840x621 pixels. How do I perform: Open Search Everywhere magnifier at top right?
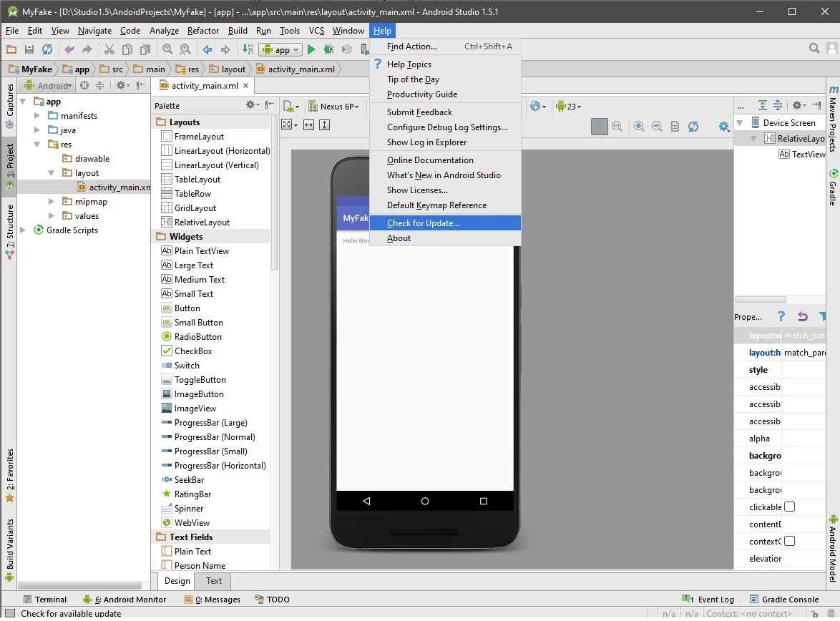tap(814, 49)
